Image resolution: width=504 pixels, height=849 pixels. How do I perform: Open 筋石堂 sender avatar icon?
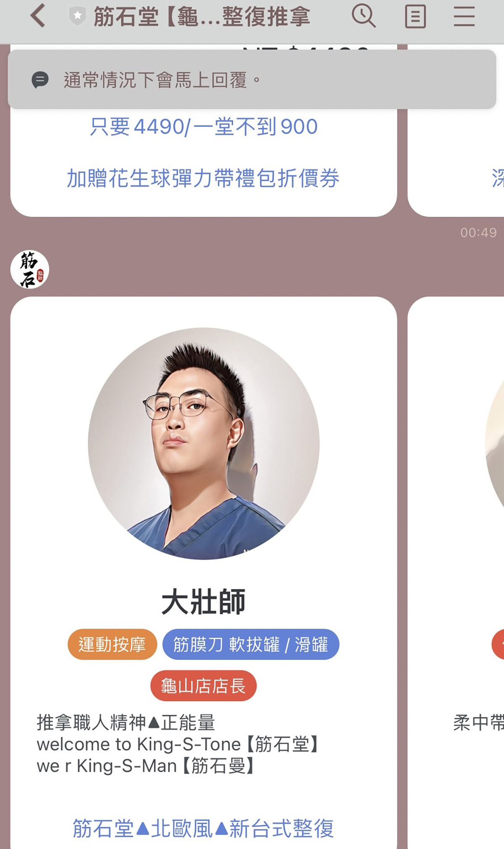(x=30, y=269)
